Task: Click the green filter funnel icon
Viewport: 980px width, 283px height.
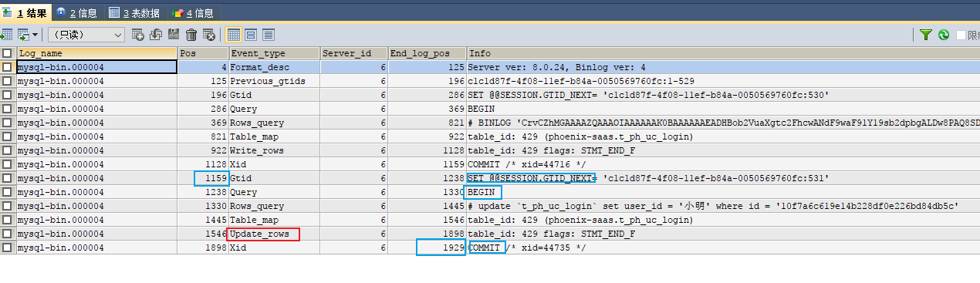Action: [926, 35]
